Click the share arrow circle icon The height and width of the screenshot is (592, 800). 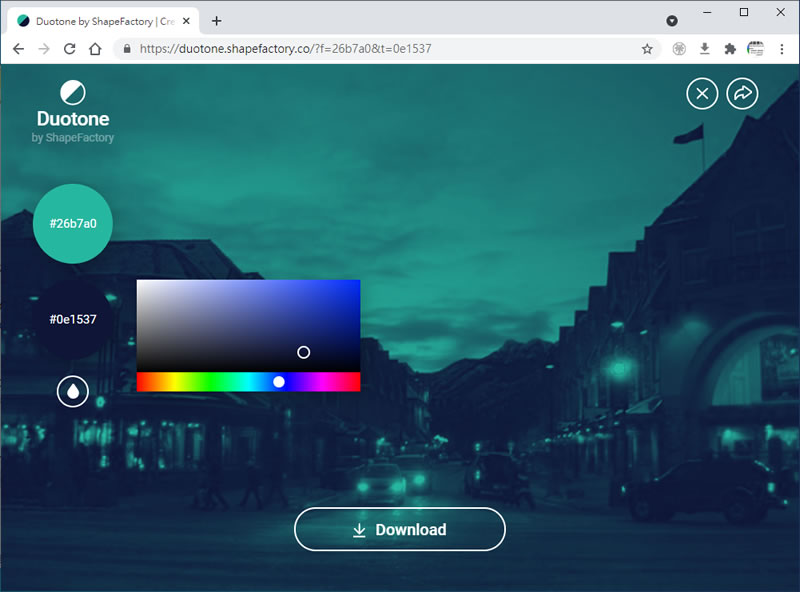coord(742,94)
